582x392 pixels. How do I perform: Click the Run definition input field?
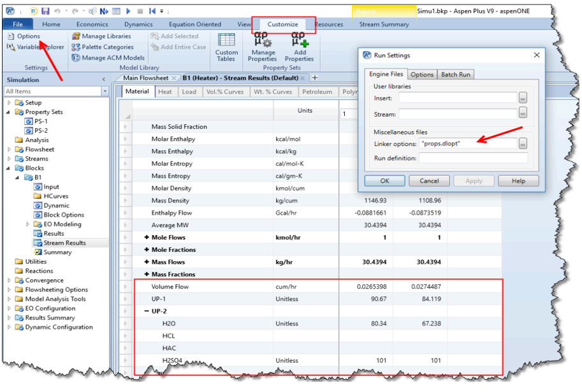pos(473,158)
